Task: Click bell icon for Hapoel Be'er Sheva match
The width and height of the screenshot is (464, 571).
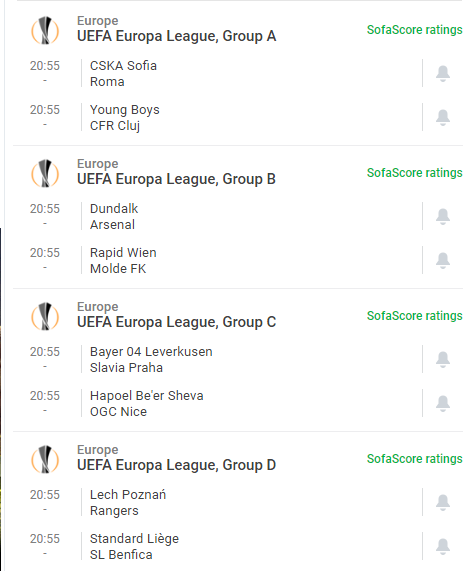Action: (x=443, y=403)
